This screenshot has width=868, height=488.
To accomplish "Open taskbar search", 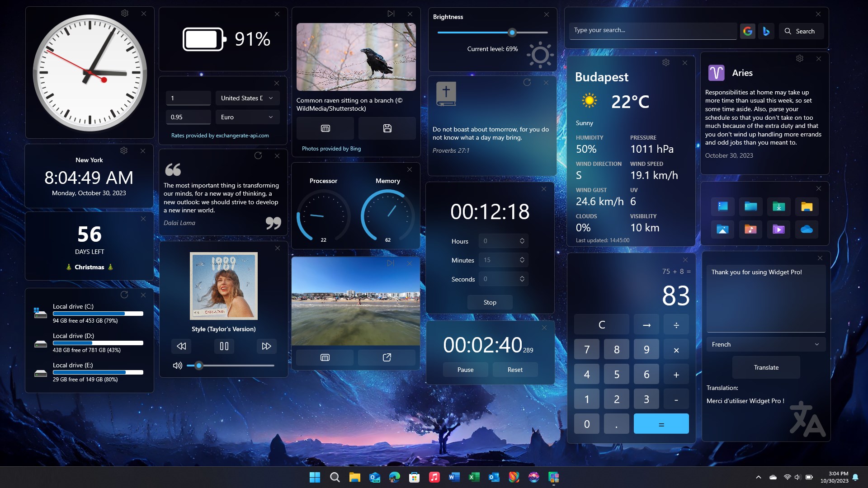I will click(335, 477).
